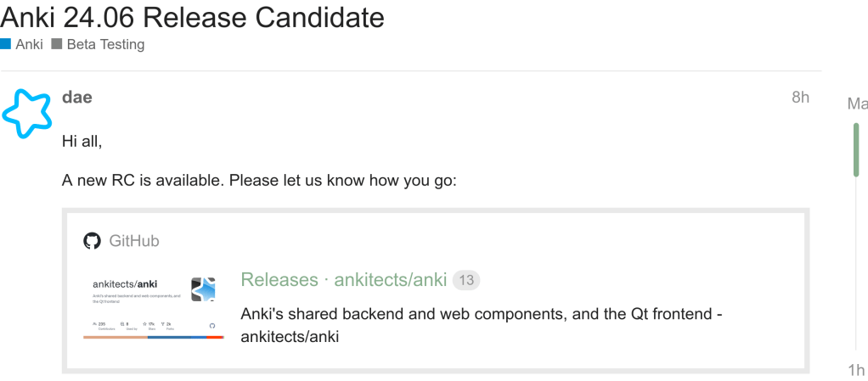Image resolution: width=868 pixels, height=381 pixels.
Task: Click the blue square Anki category badge
Action: click(6, 44)
